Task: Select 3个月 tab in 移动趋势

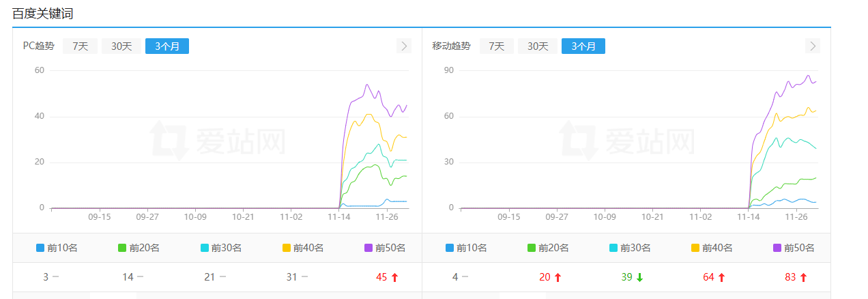Action: click(583, 46)
